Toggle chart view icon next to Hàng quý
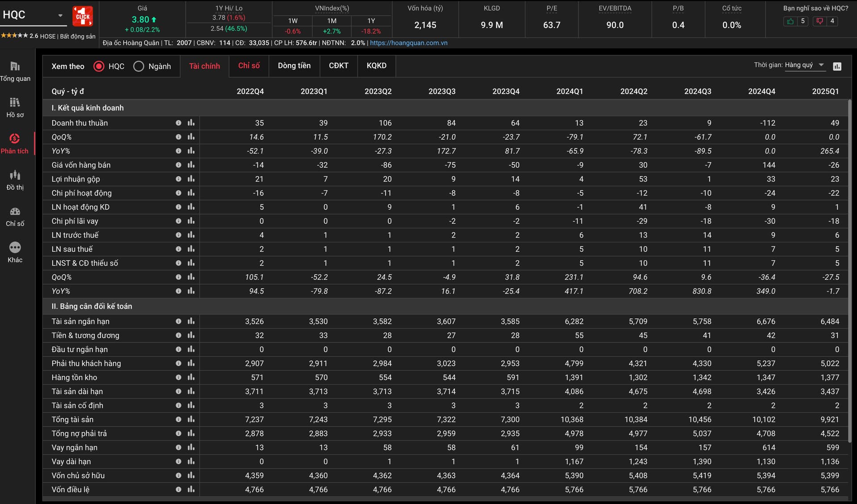The width and height of the screenshot is (857, 504). 837,67
